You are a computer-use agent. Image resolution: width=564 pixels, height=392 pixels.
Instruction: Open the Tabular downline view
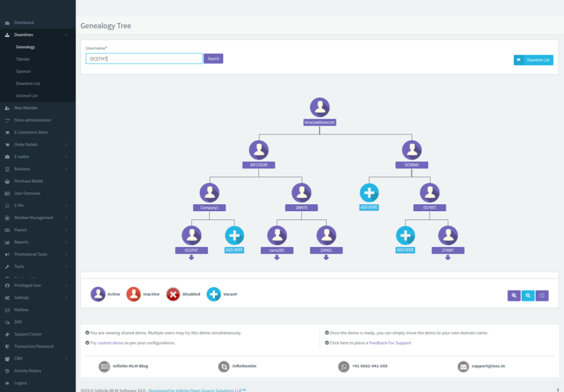pos(23,59)
